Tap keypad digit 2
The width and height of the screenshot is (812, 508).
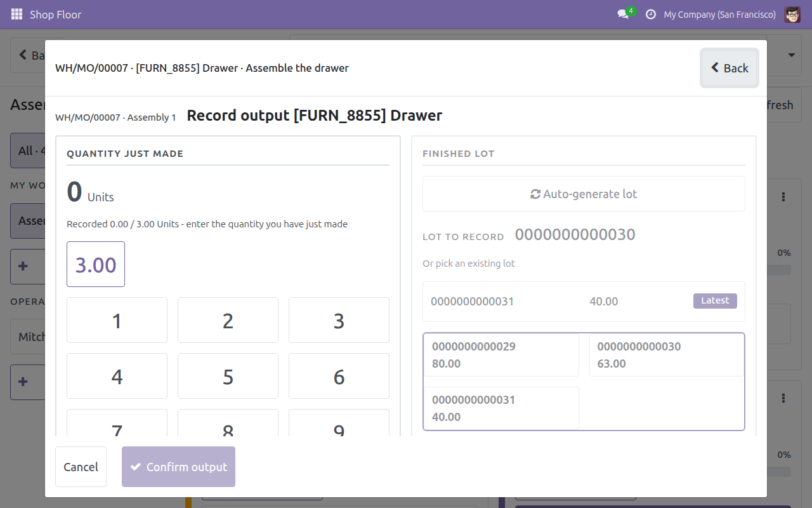[228, 321]
